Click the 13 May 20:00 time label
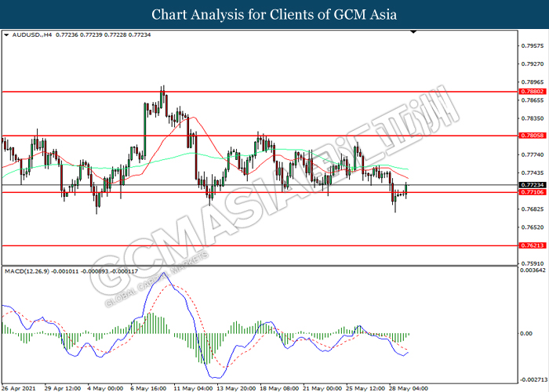 click(x=236, y=389)
